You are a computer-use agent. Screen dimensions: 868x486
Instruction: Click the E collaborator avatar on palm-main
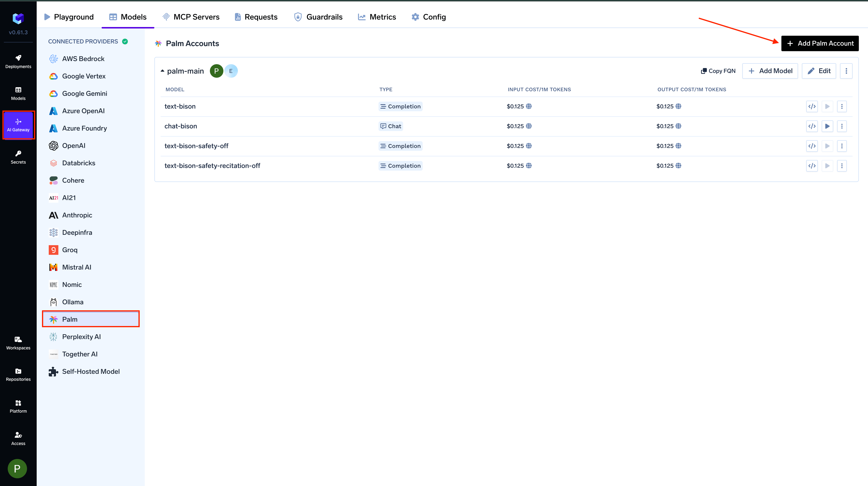pos(231,71)
